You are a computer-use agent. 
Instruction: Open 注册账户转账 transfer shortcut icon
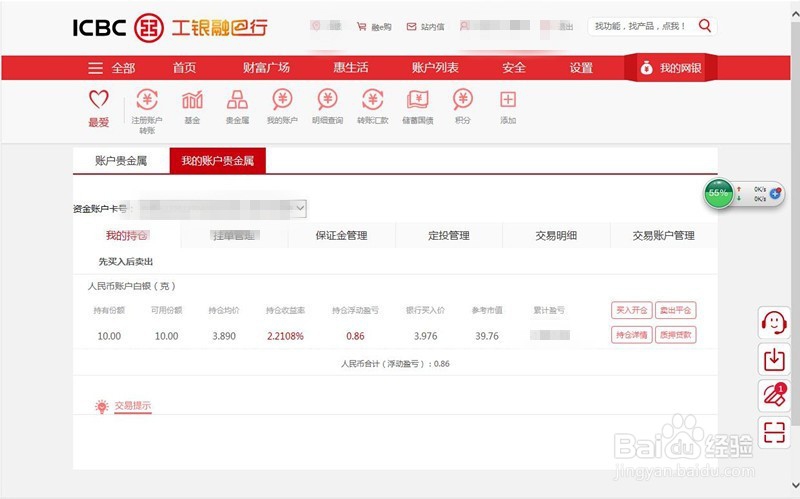tap(147, 99)
